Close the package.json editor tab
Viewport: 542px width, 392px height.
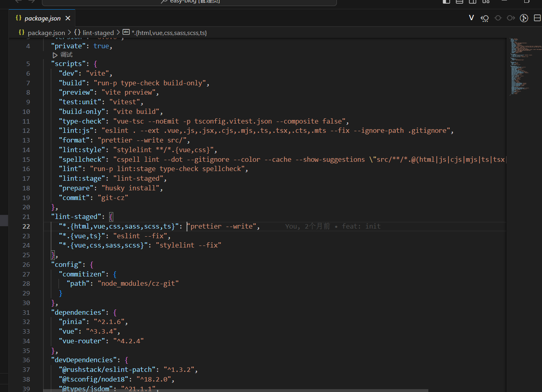point(68,18)
